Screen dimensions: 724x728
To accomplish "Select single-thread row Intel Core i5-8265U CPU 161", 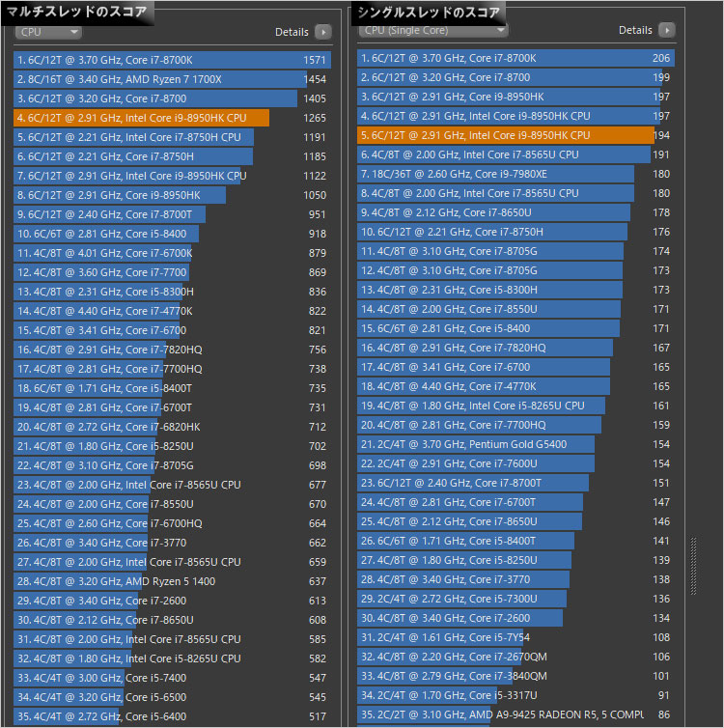I will 516,406.
